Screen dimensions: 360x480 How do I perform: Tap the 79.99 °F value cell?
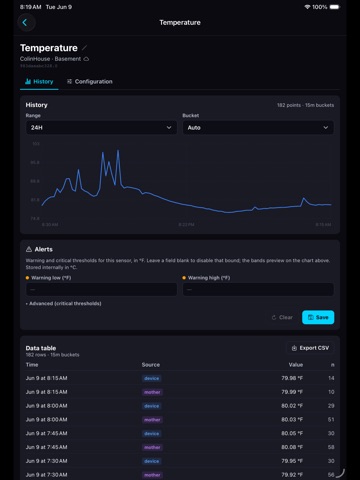(x=292, y=392)
